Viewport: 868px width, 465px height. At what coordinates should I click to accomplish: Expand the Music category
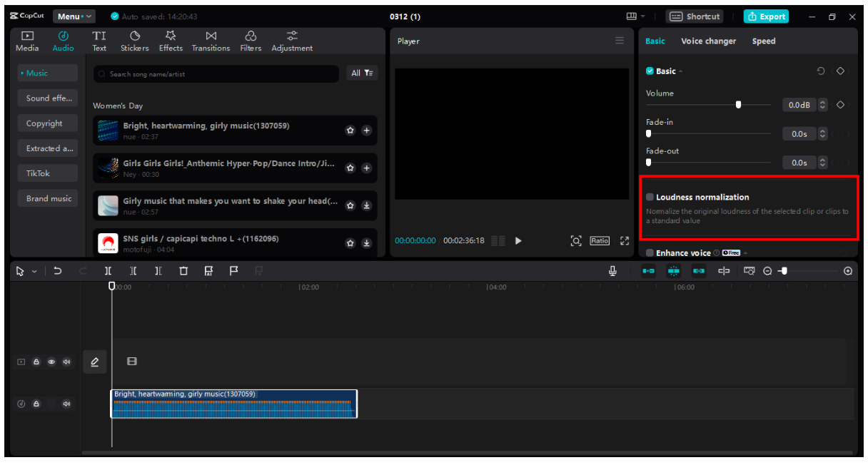[x=48, y=73]
